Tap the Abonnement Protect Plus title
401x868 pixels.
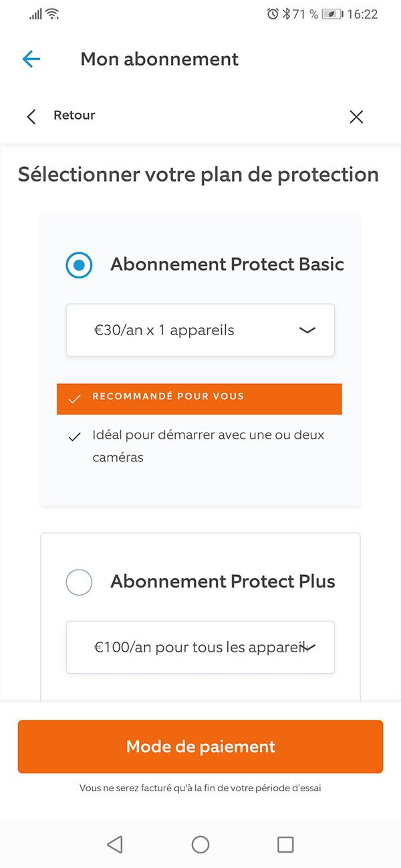tap(223, 582)
